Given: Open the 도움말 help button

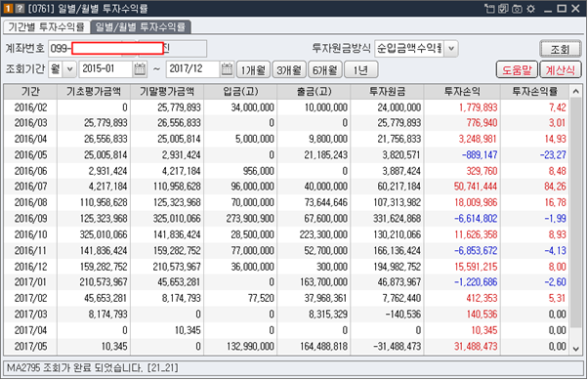Looking at the screenshot, I should (x=517, y=69).
